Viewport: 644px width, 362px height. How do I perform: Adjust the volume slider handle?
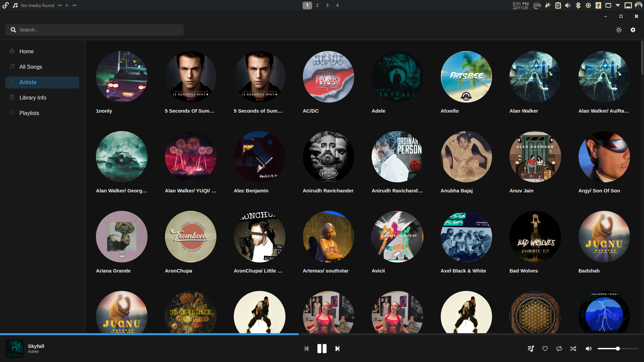coord(618,349)
